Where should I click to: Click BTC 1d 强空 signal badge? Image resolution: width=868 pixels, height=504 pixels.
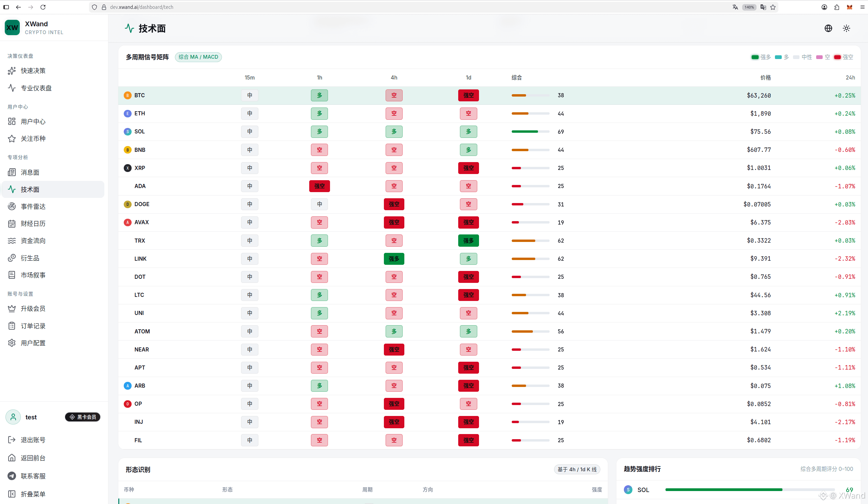[x=468, y=96]
